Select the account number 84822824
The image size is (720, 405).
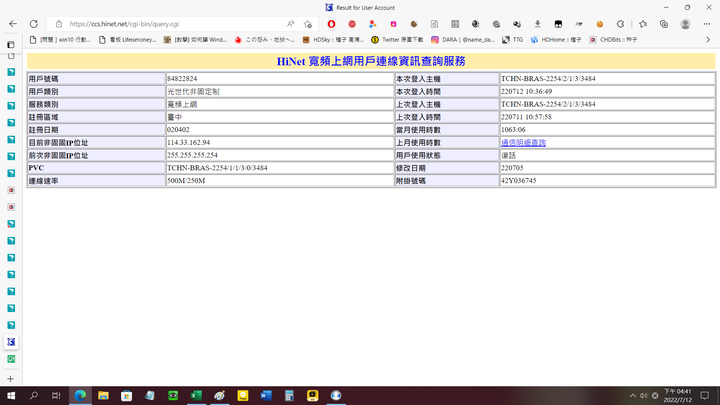coord(182,79)
